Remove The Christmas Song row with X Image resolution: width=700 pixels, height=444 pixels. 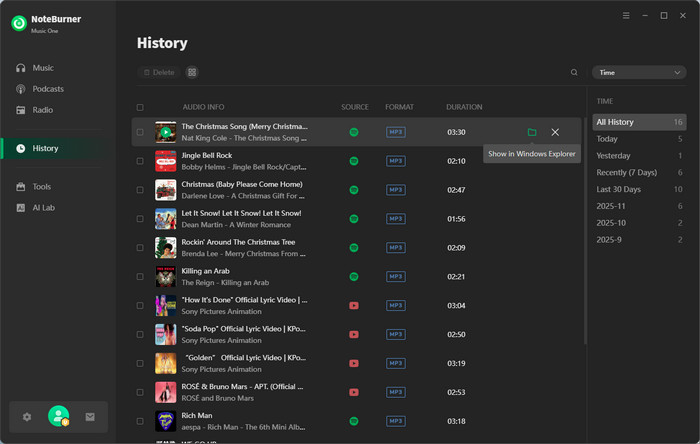[x=555, y=132]
